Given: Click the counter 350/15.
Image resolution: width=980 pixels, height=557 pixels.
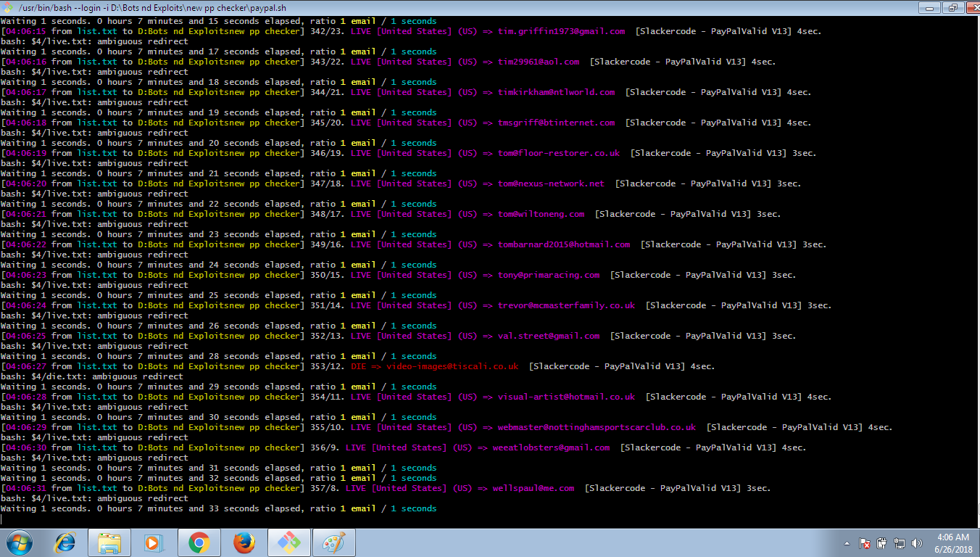Looking at the screenshot, I should 327,276.
